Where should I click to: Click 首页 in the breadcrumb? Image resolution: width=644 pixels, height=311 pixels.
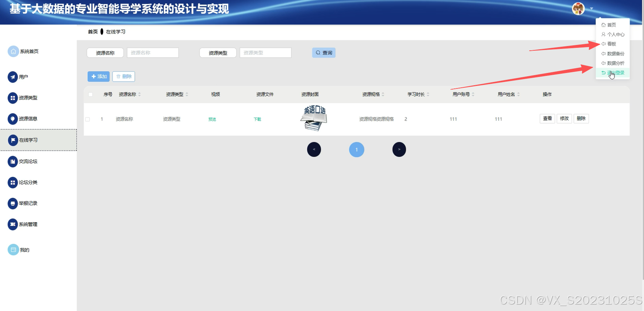(x=93, y=32)
